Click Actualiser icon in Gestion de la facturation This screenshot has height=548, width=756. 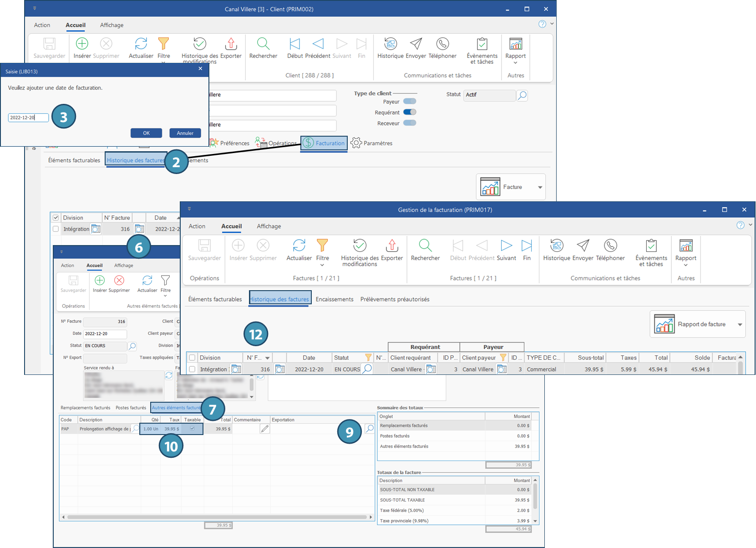point(299,246)
